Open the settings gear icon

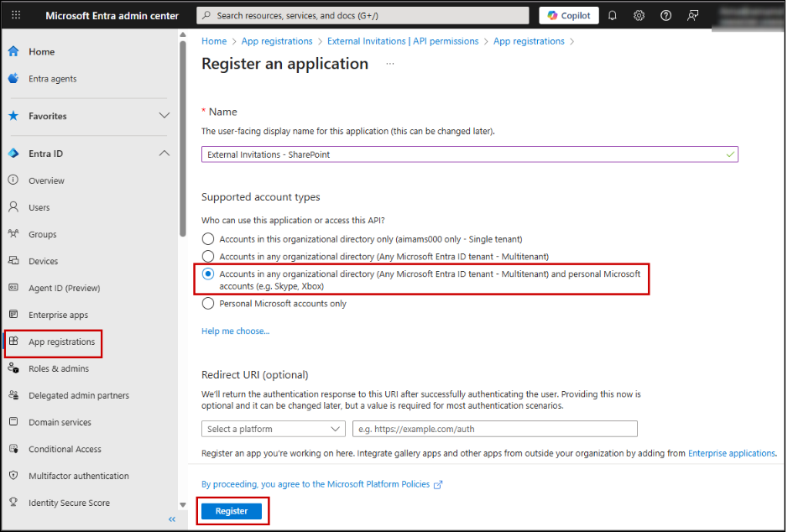pyautogui.click(x=639, y=15)
